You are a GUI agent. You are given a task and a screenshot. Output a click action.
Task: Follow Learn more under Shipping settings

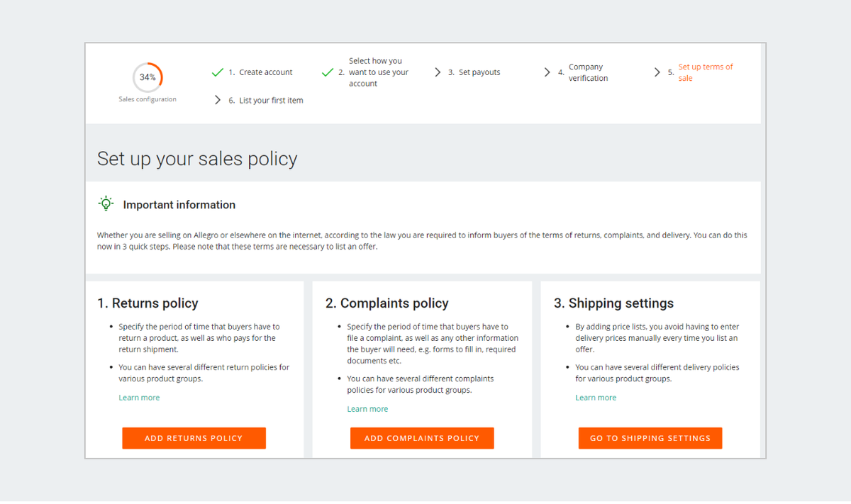click(596, 398)
